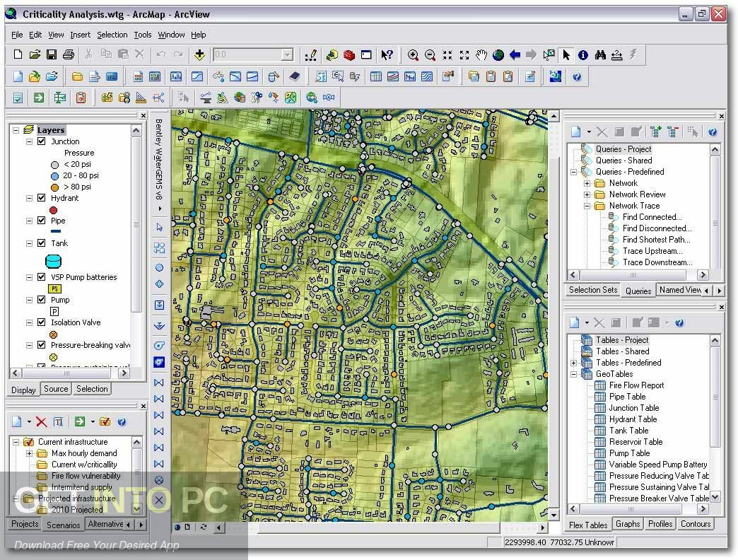
Task: Open the Trace Upstream query
Action: pyautogui.click(x=652, y=251)
